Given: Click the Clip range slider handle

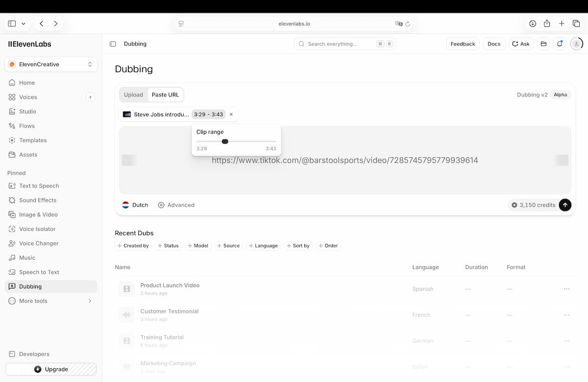Looking at the screenshot, I should [x=225, y=142].
